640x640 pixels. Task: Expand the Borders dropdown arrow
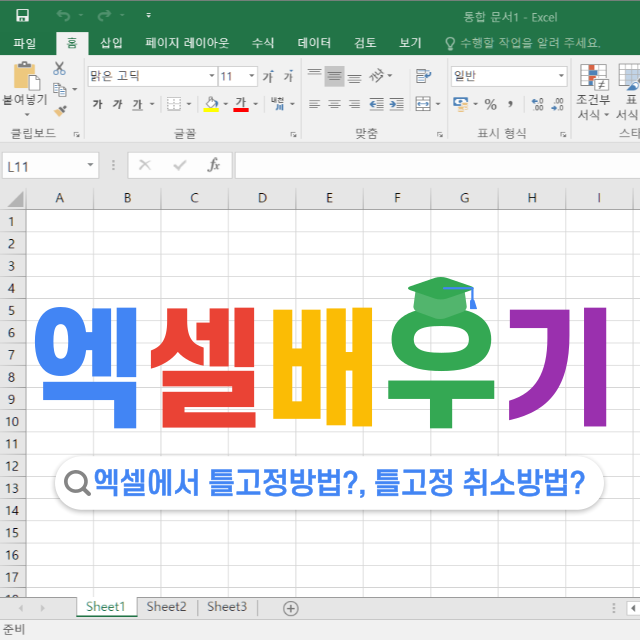click(x=189, y=104)
